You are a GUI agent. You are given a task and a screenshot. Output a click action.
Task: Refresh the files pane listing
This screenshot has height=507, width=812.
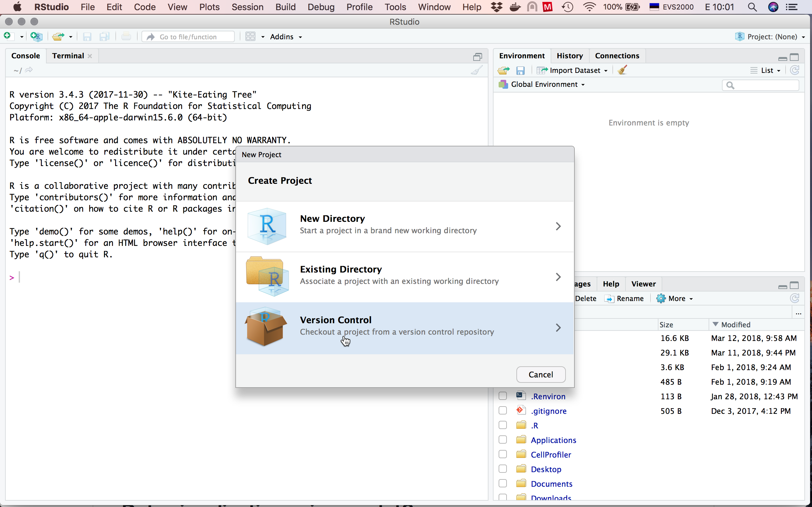795,298
